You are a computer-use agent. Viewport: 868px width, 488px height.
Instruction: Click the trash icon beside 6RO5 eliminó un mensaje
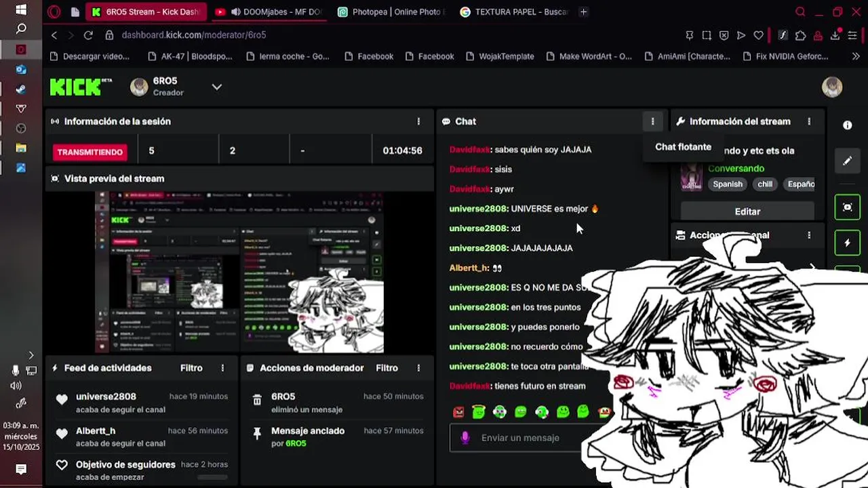[257, 401]
